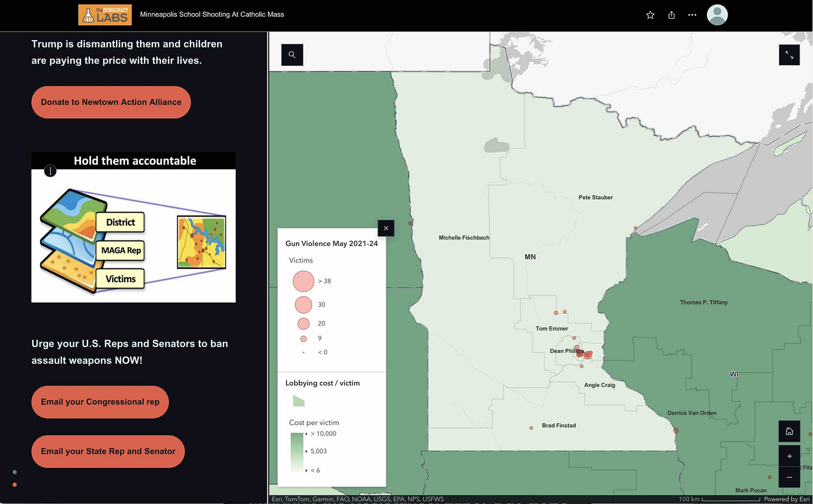
Task: Click the Democracy Labs logo
Action: pos(104,15)
